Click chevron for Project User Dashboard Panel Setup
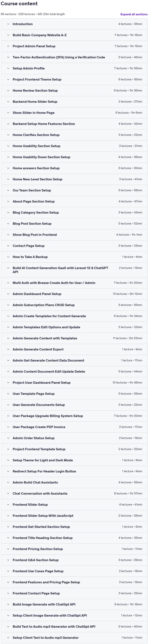Viewport: 148px width, 644px height. tap(8, 383)
